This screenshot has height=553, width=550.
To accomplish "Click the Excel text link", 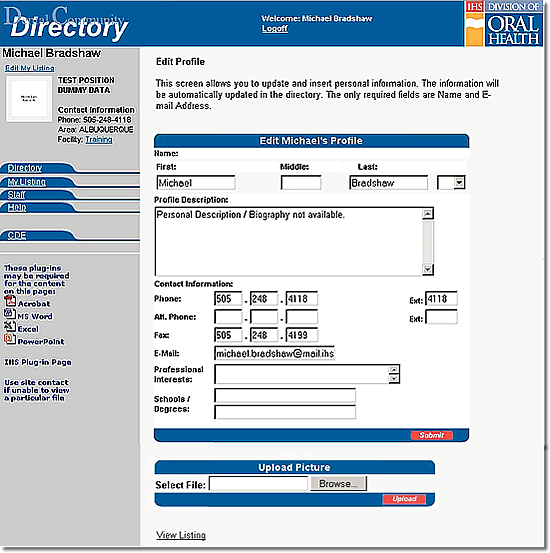I will pos(28,329).
